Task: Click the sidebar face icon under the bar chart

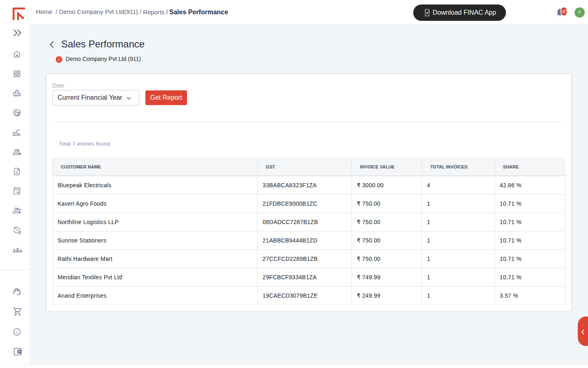Action: (x=17, y=113)
